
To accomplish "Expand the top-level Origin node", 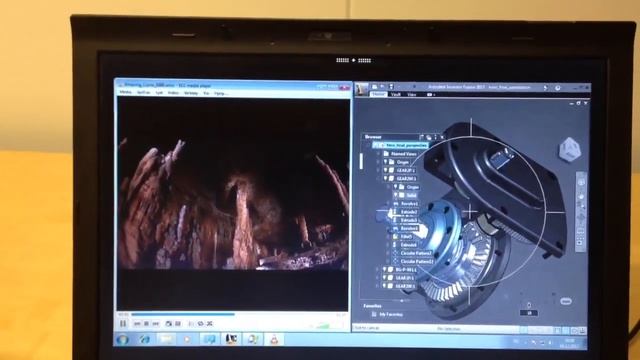I will pyautogui.click(x=378, y=162).
